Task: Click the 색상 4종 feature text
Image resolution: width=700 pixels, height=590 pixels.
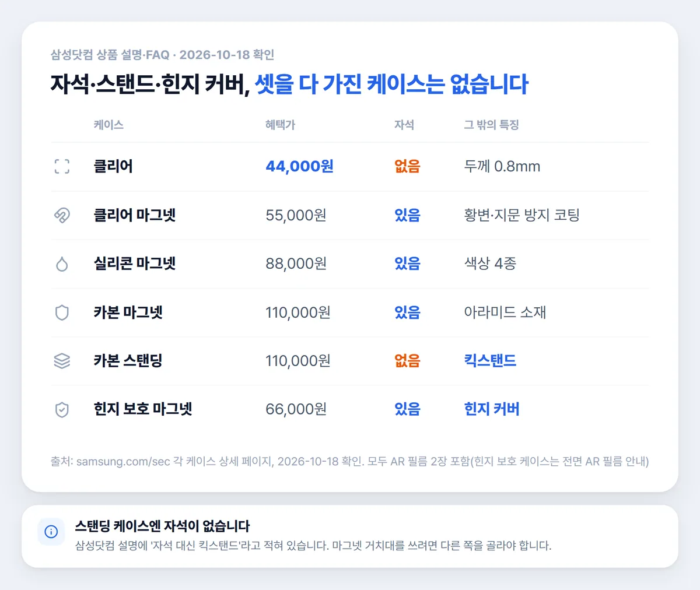Action: [490, 264]
